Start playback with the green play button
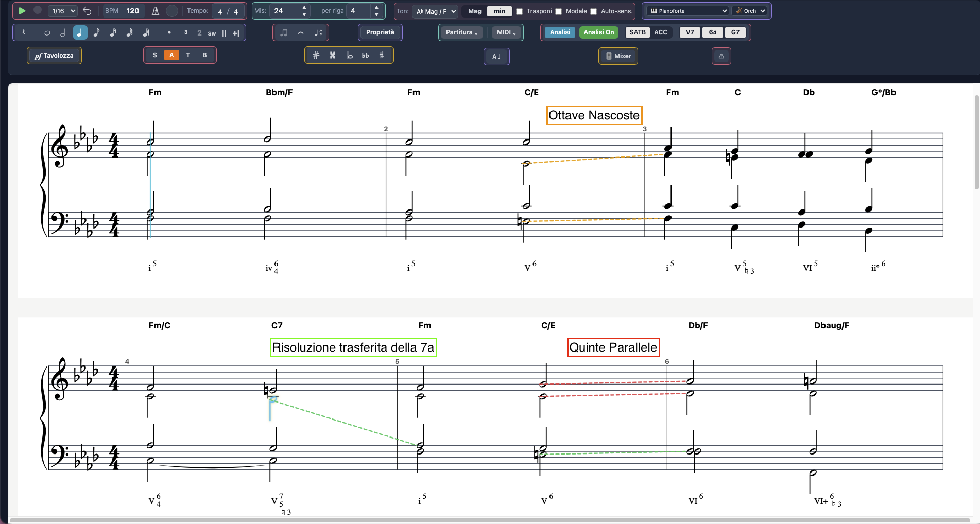 (x=22, y=10)
